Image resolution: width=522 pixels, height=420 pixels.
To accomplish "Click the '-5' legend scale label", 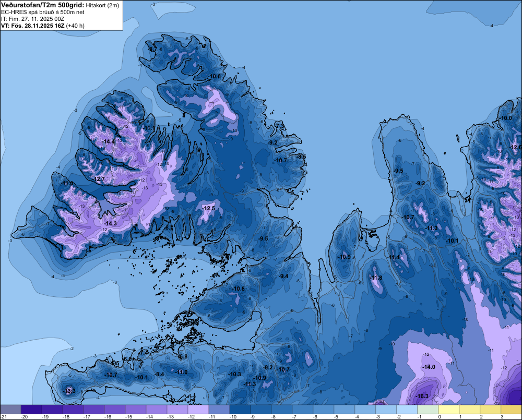I will point(336,417).
